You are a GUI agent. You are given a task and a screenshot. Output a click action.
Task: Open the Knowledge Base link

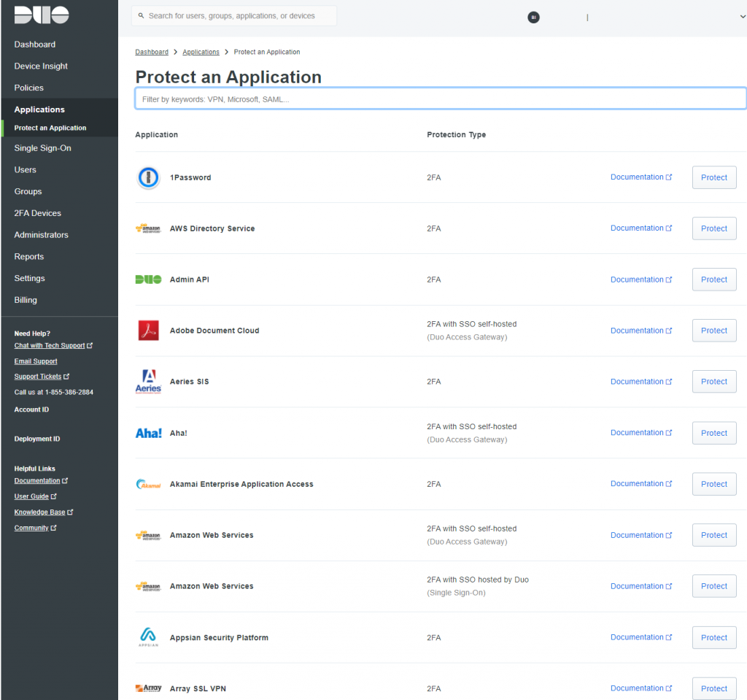click(x=43, y=512)
